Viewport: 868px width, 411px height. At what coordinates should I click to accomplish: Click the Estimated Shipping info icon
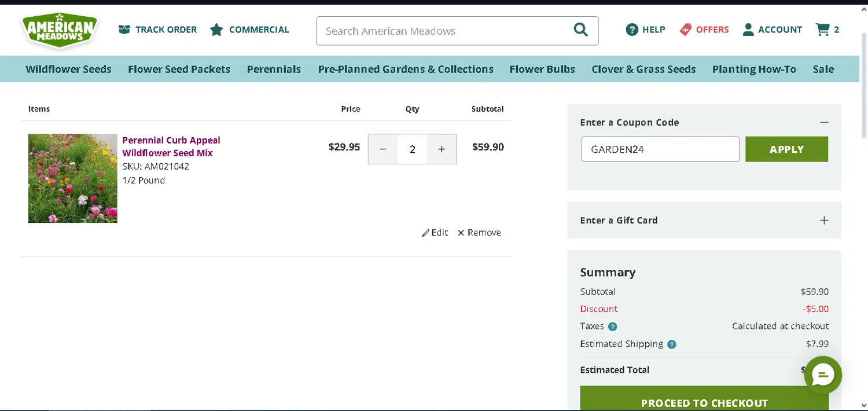tap(671, 344)
